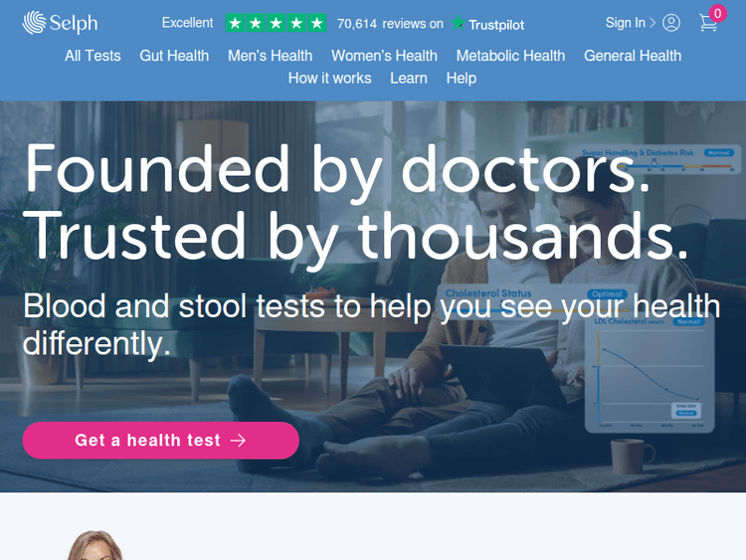746x560 pixels.
Task: Click the user account profile icon
Action: (671, 22)
